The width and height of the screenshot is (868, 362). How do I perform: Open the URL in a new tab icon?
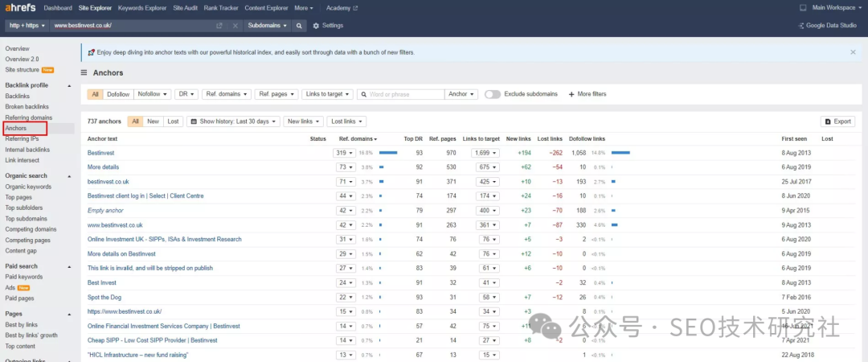pos(219,26)
